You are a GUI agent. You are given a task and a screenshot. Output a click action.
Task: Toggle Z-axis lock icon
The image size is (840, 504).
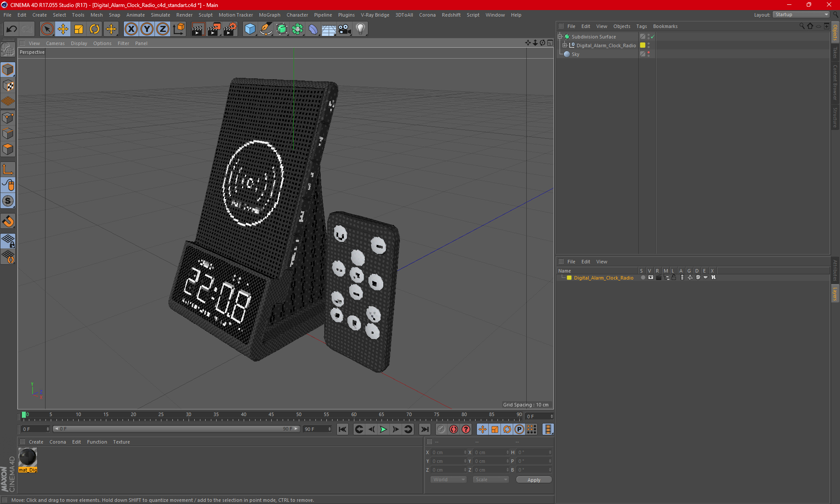point(162,29)
